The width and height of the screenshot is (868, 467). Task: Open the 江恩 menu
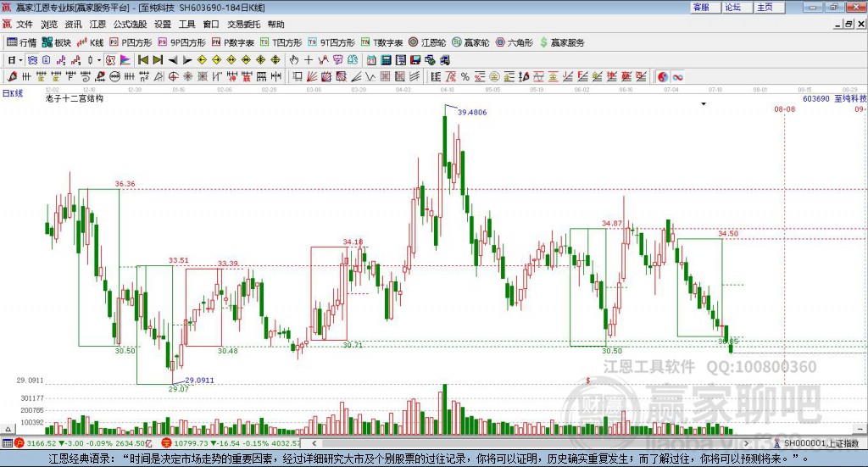click(97, 25)
